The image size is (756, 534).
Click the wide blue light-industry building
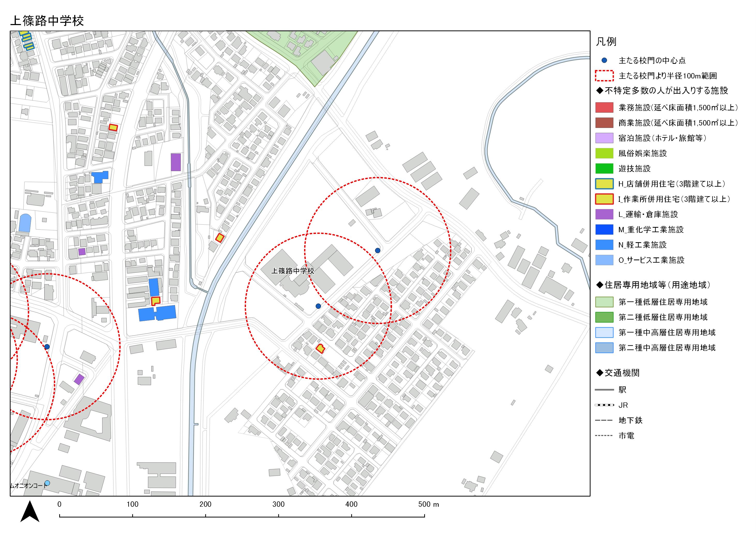(x=157, y=313)
